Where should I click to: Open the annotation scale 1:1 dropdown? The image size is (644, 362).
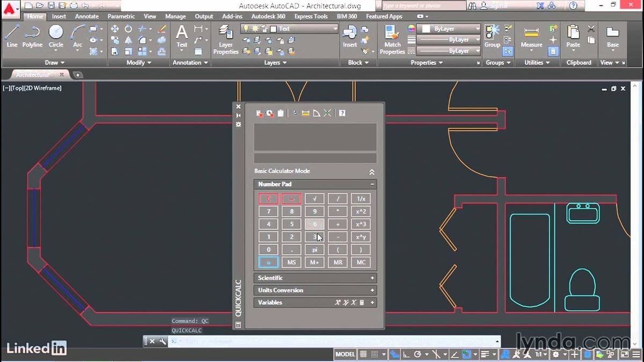542,354
